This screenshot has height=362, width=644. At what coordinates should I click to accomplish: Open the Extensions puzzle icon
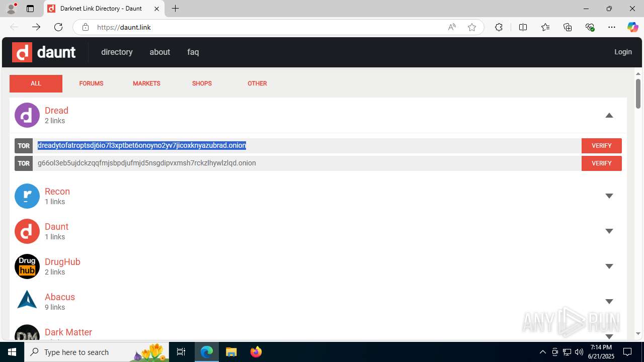(x=499, y=27)
